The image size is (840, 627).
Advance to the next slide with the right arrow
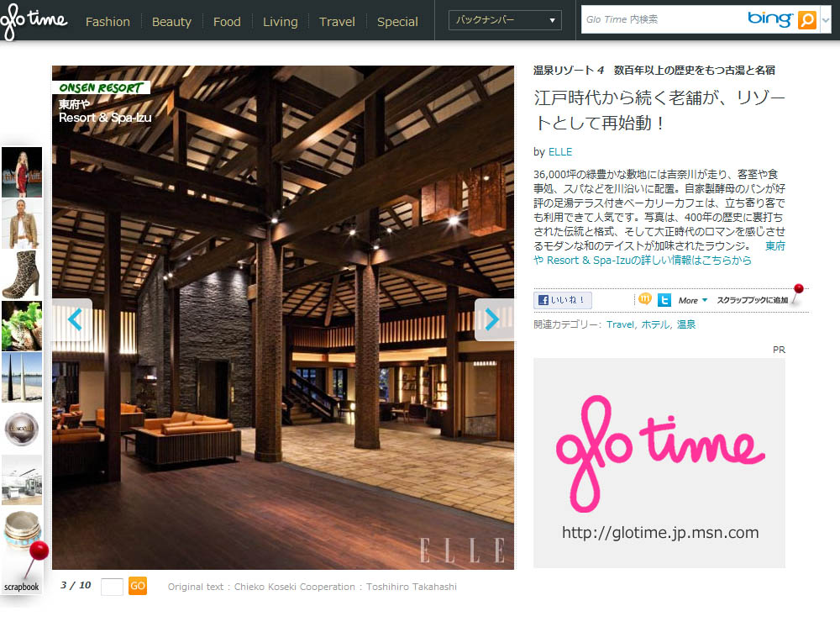tap(492, 319)
